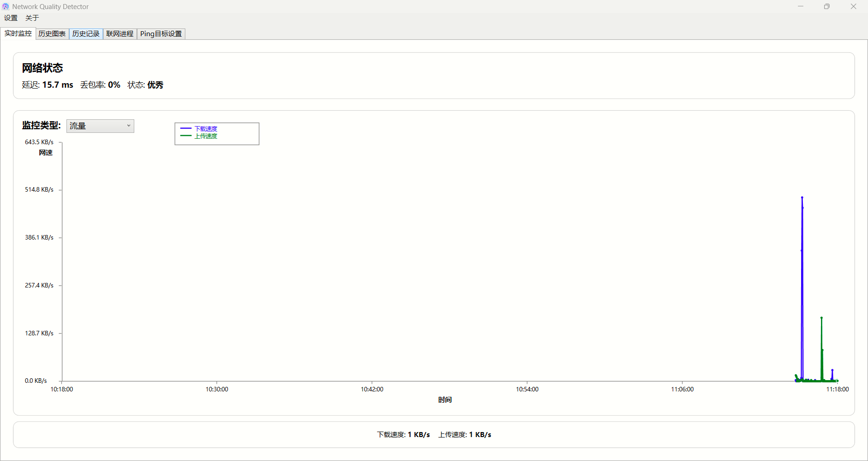868x461 pixels.
Task: Click the 延迟 15.7 ms reading
Action: pos(47,85)
